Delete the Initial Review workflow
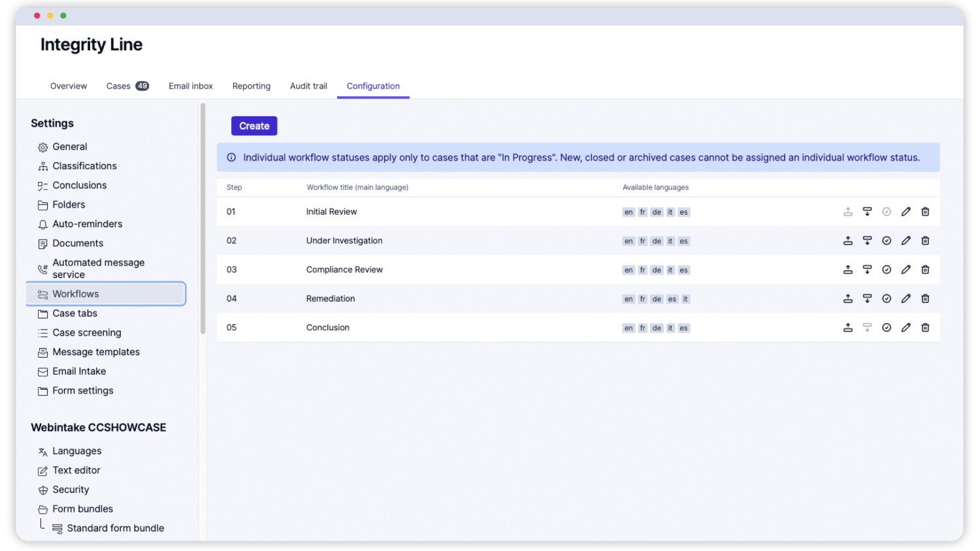This screenshot has width=980, height=551. (925, 212)
